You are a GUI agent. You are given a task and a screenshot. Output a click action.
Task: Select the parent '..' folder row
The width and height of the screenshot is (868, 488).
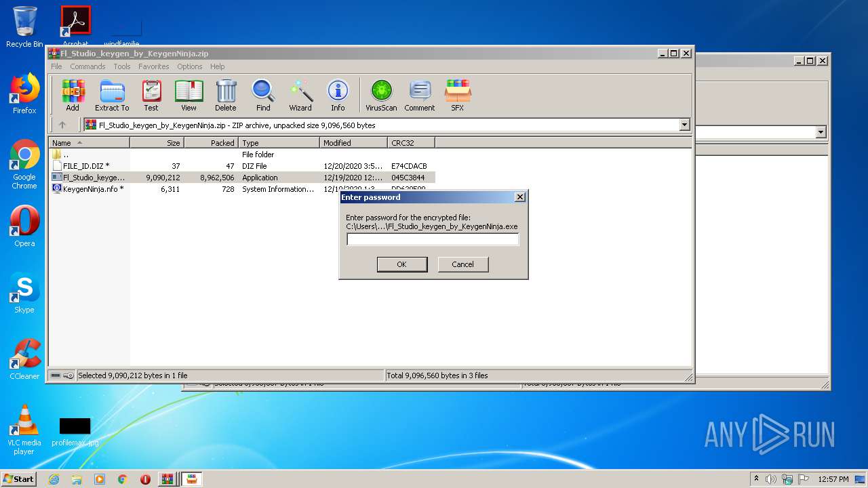point(242,155)
